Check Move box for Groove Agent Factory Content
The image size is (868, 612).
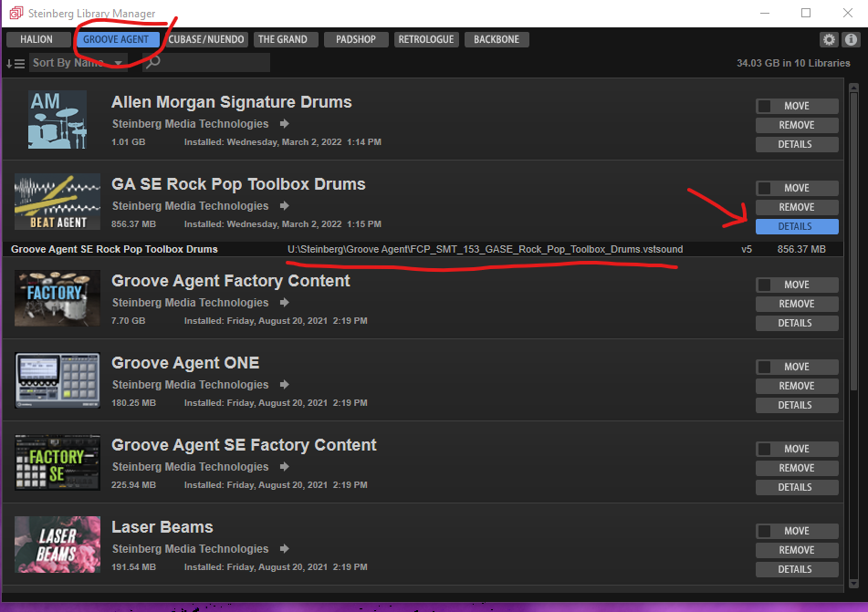tap(765, 285)
